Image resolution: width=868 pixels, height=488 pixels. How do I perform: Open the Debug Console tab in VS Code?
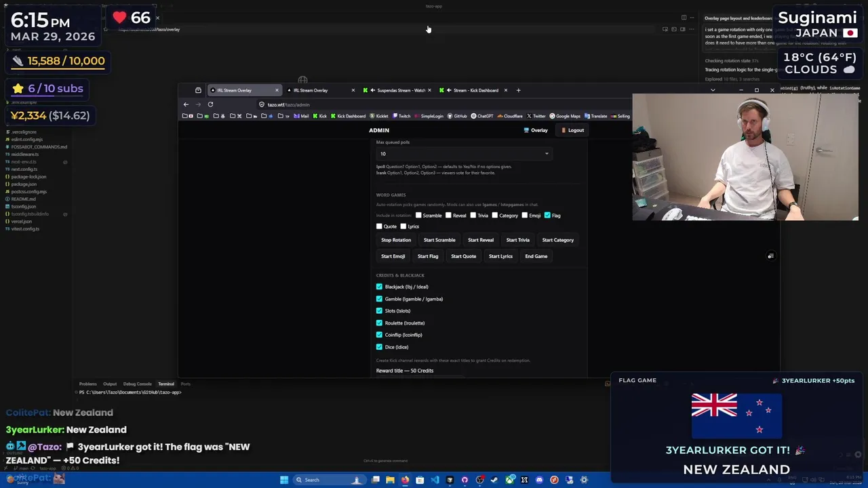pos(137,384)
